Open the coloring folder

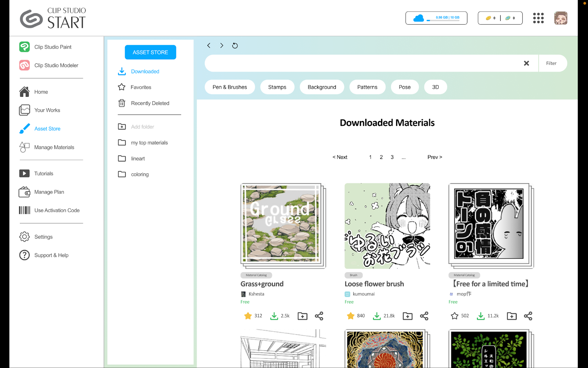click(x=133, y=174)
